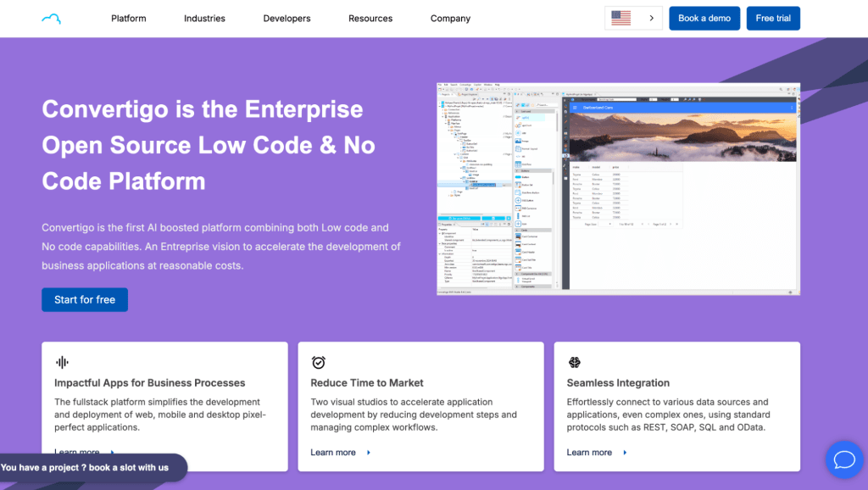Click the Impactful Apps for Business Processes heading
This screenshot has width=868, height=490.
pyautogui.click(x=149, y=382)
